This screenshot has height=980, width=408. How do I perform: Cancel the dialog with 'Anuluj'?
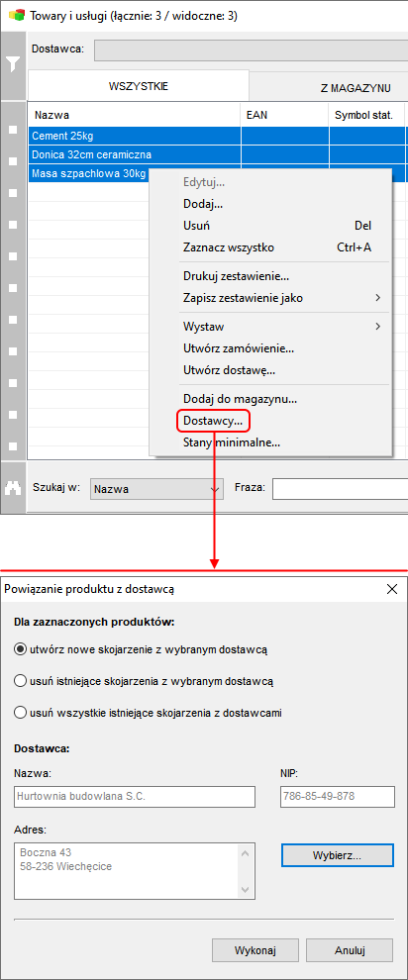point(350,950)
